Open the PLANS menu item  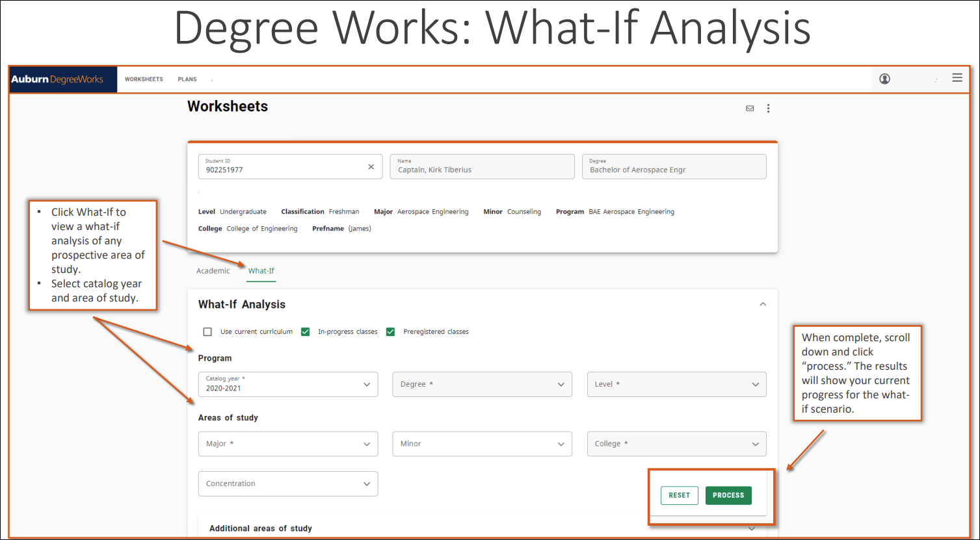[187, 79]
